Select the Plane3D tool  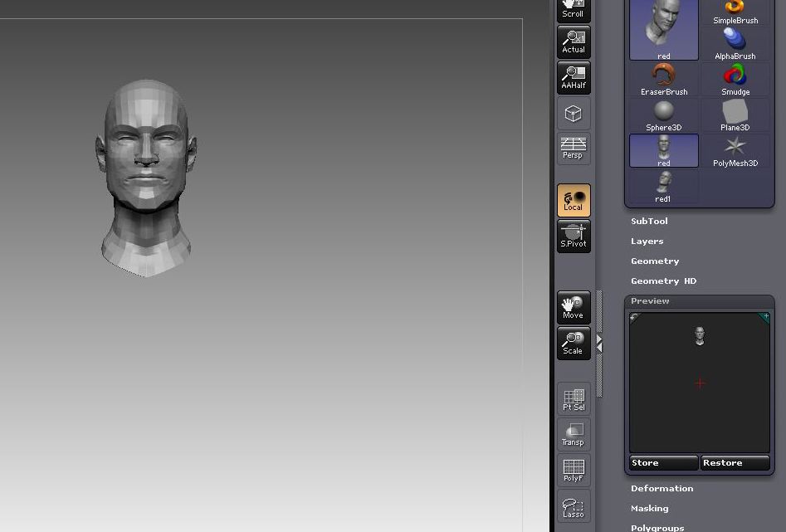(x=735, y=115)
